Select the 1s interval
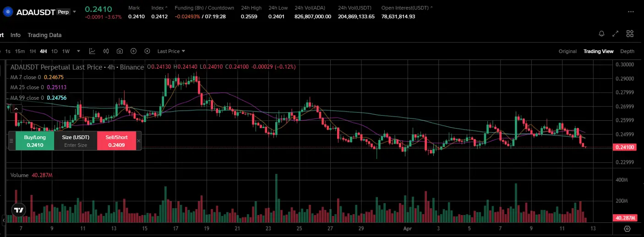The height and width of the screenshot is (237, 644). click(8, 51)
